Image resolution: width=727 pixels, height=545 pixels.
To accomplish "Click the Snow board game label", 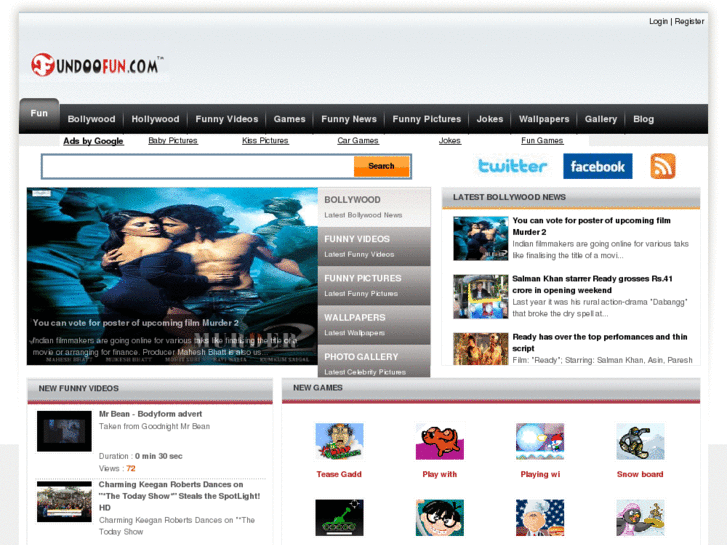I will tap(640, 474).
